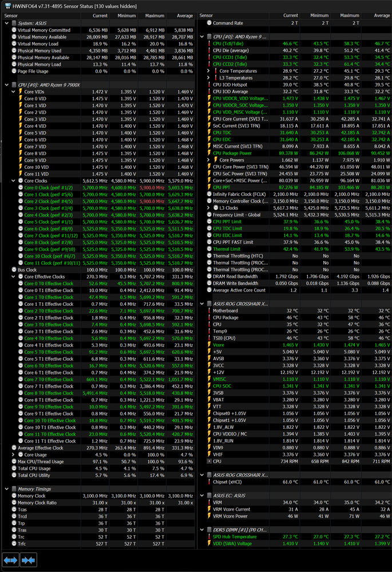Click the HWiNFO64 title bar app icon
Viewport: 392px width, 572px height.
tap(7, 6)
